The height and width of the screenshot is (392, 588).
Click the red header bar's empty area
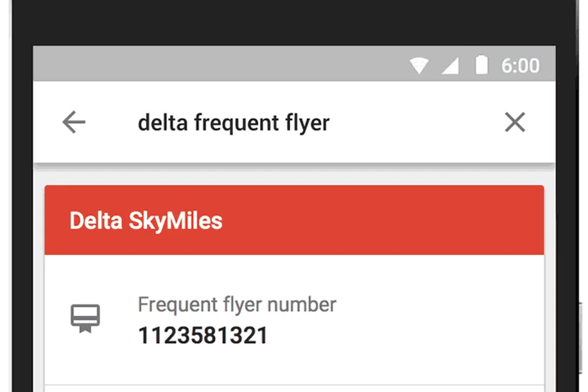(x=382, y=221)
